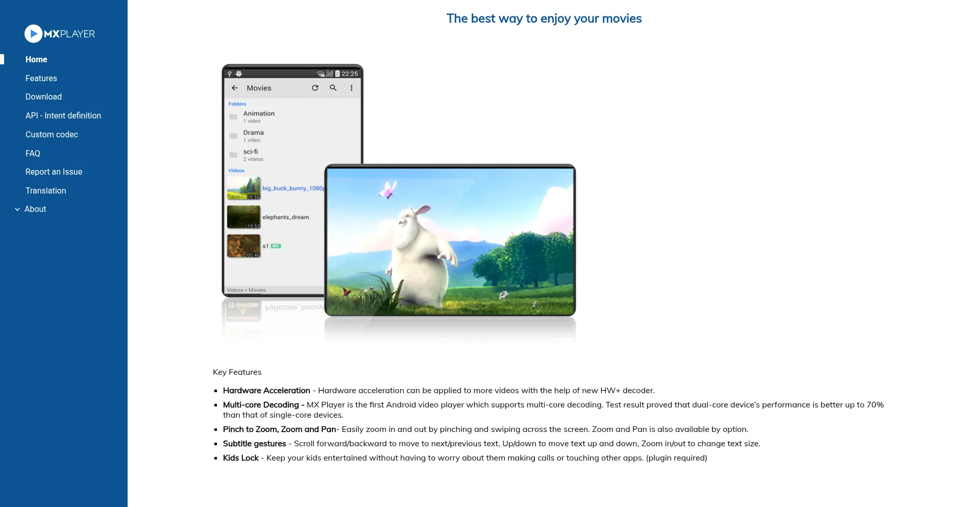Expand the About section chevron

coord(17,209)
